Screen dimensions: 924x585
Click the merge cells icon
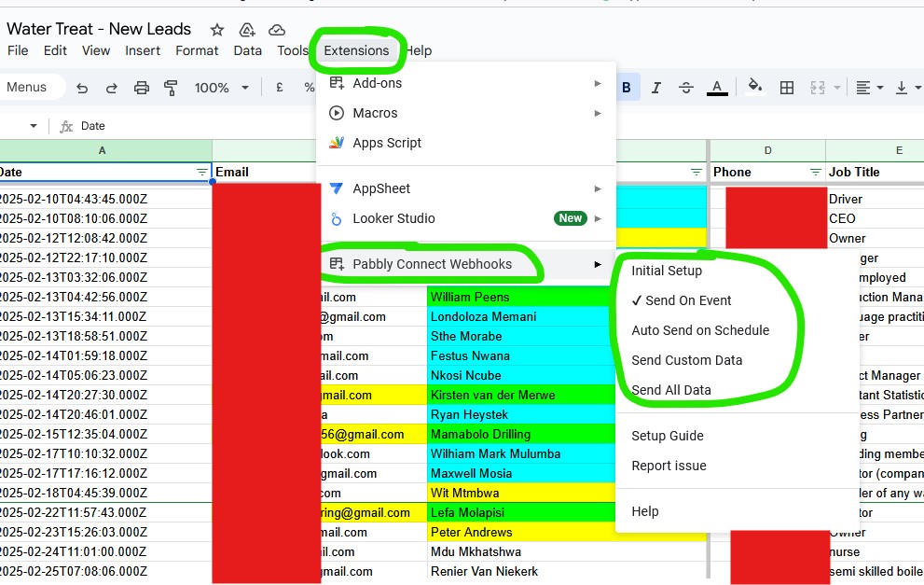pos(818,88)
